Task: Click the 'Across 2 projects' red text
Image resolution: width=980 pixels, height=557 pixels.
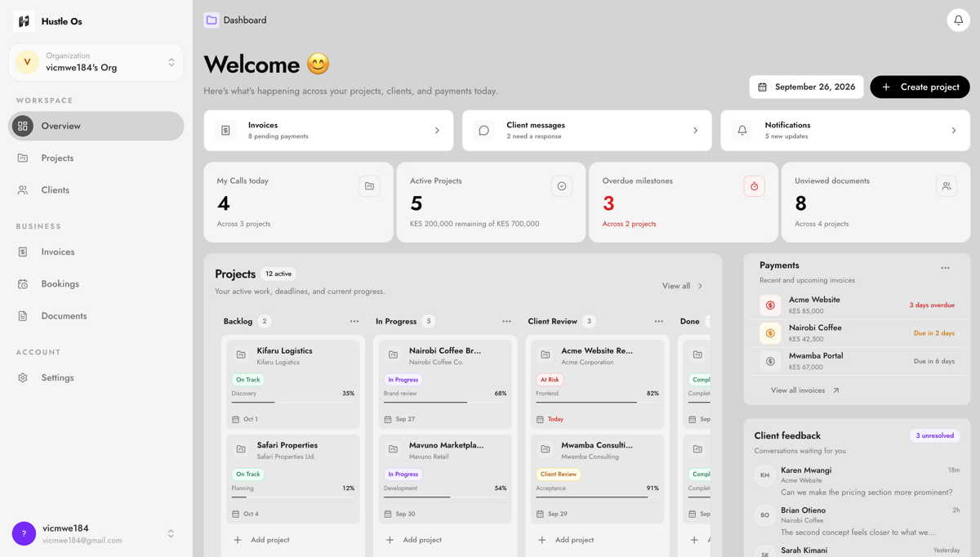Action: 629,224
